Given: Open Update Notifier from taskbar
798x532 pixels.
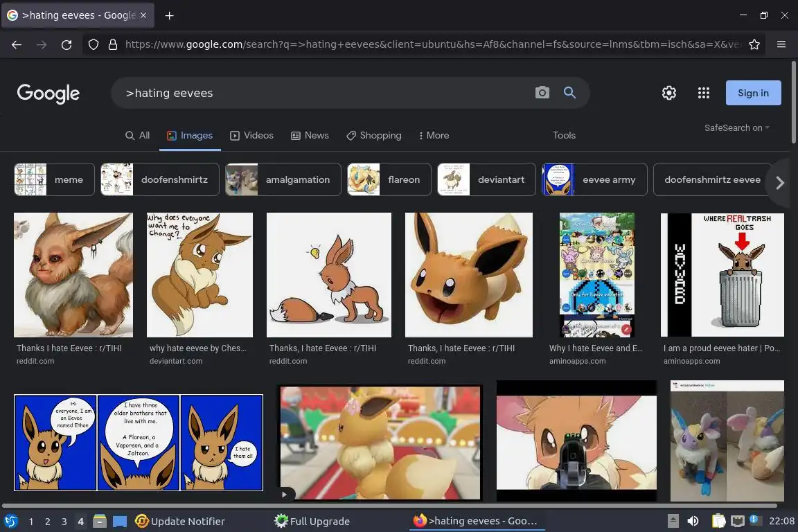Looking at the screenshot, I should coord(180,522).
